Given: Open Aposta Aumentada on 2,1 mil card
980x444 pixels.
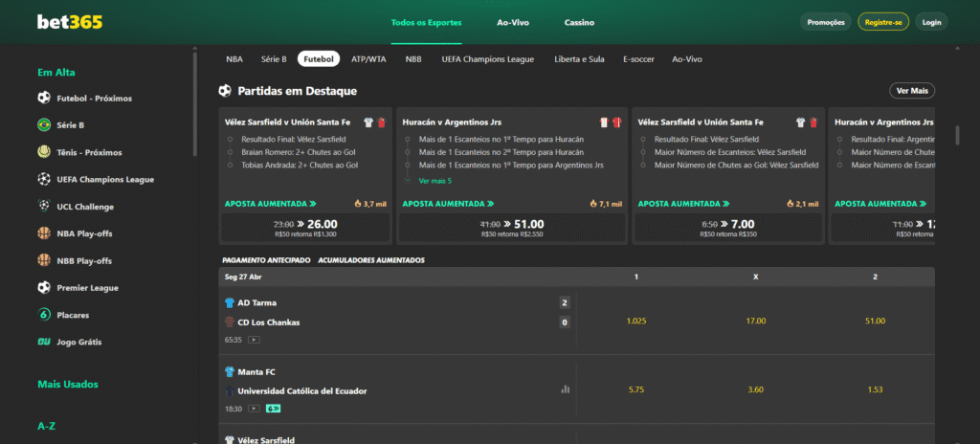Looking at the screenshot, I should (x=684, y=203).
